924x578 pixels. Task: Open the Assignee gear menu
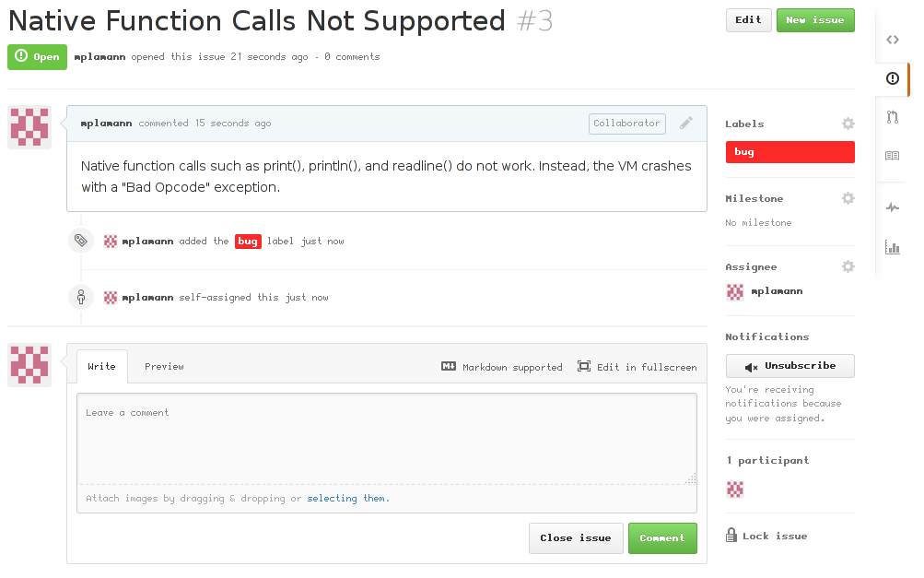pyautogui.click(x=848, y=266)
